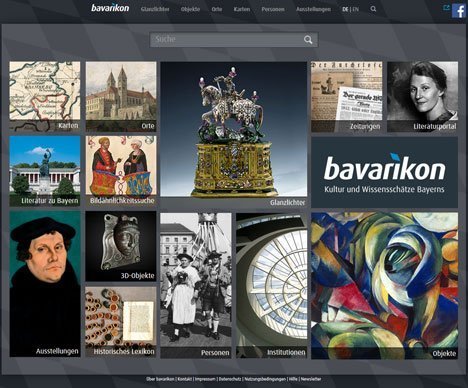Open the Glanzlichter statuette tile

tap(234, 135)
